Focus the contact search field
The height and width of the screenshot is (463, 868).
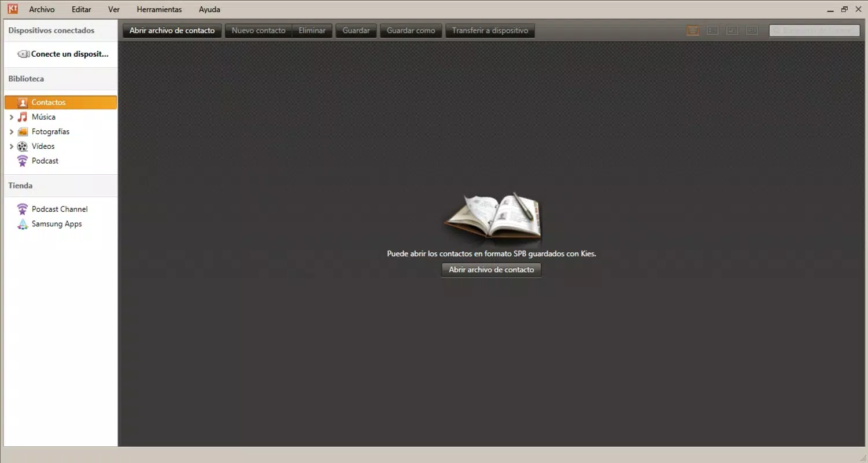pyautogui.click(x=814, y=31)
